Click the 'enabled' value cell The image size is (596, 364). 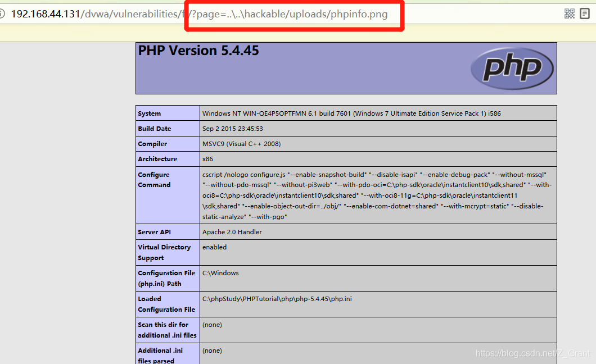[378, 252]
